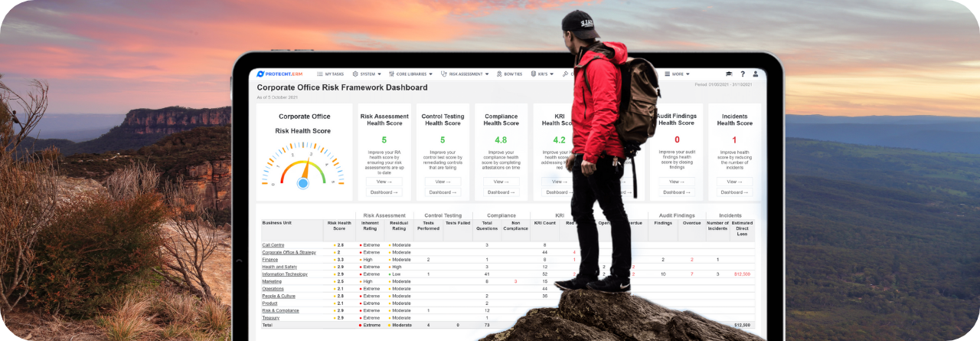This screenshot has width=980, height=341.
Task: Open the Marketing business unit link
Action: point(272,281)
